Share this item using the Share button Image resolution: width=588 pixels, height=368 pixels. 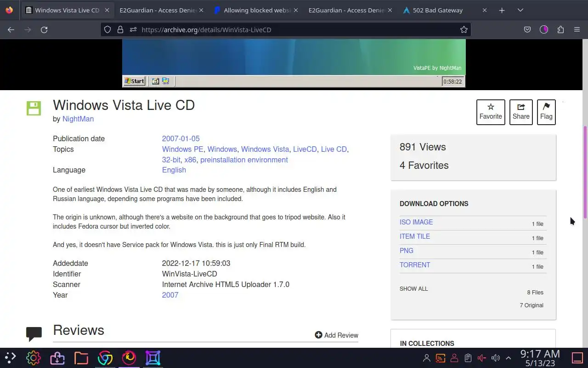coord(521,112)
